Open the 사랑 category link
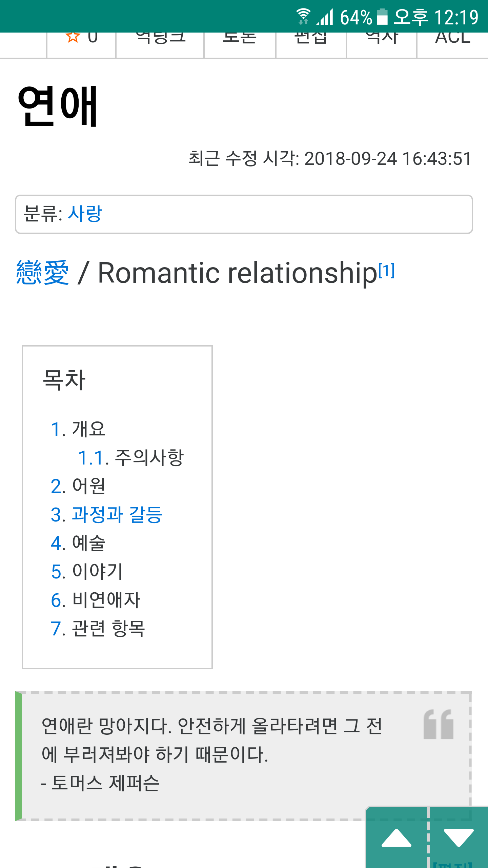 point(85,214)
